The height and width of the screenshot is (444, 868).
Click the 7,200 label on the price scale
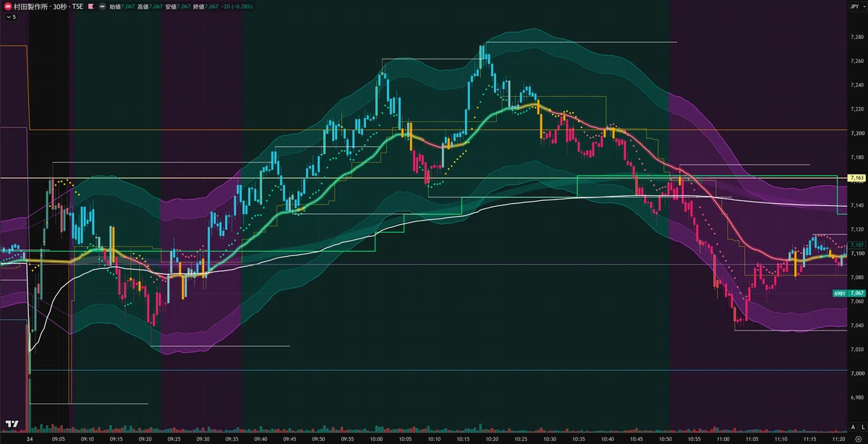point(858,133)
